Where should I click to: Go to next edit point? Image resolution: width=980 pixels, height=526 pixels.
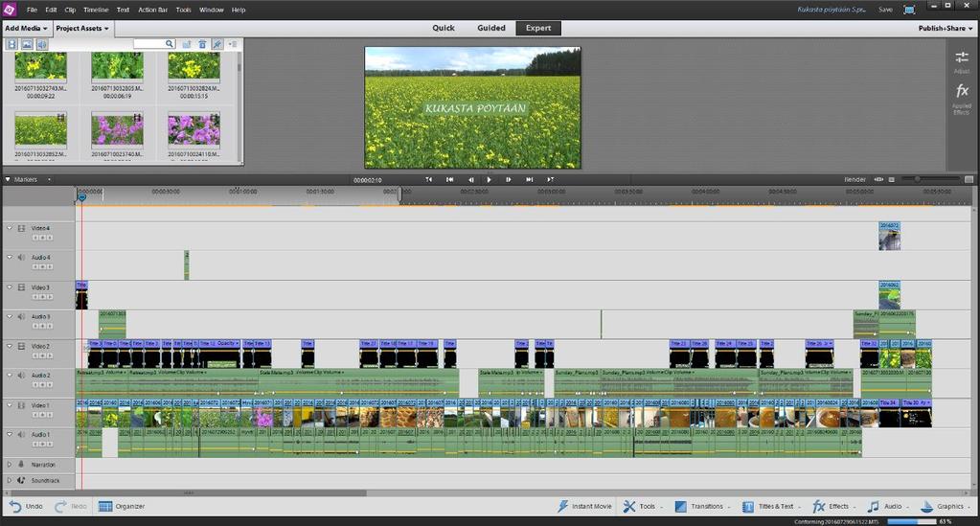[x=530, y=179]
